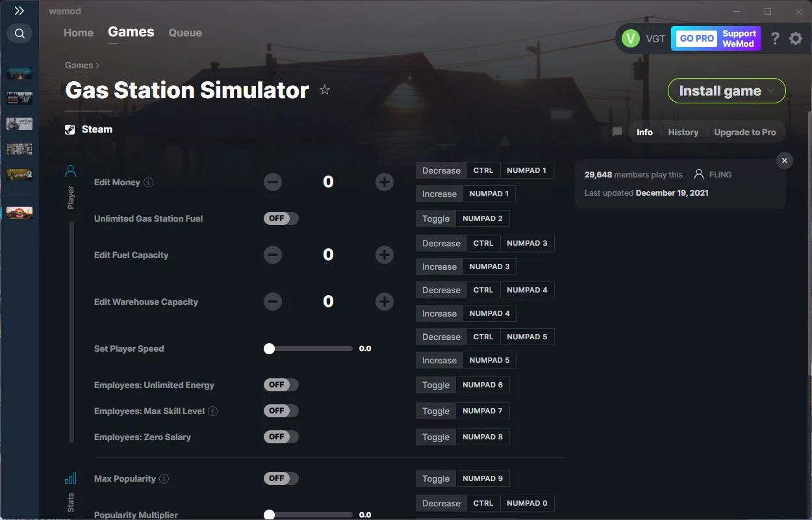Expand the sidebar with the double-chevron icon

(x=19, y=11)
